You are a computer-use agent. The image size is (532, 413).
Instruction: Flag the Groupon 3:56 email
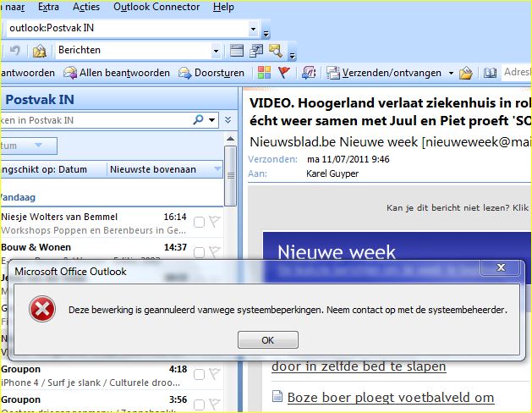pyautogui.click(x=215, y=405)
